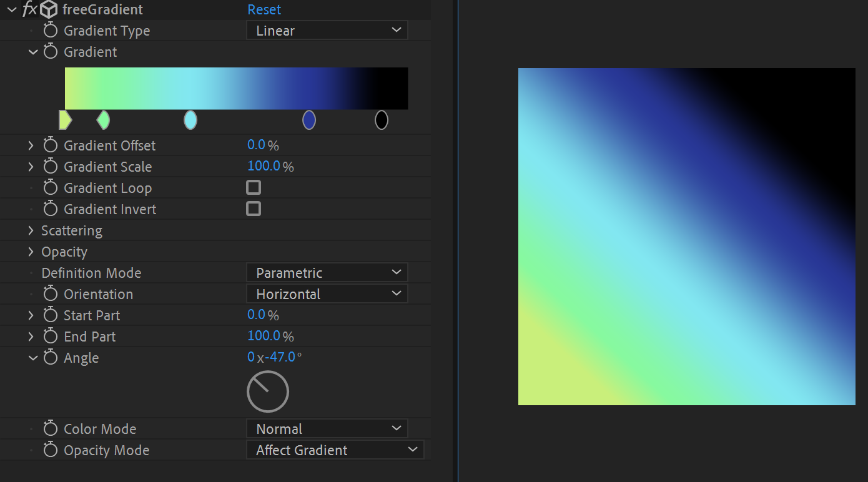This screenshot has height=482, width=868.
Task: Collapse the Angle property
Action: (33, 358)
